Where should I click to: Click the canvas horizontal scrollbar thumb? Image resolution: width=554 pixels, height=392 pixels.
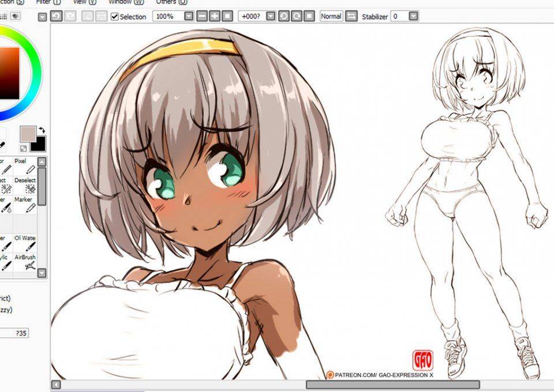[393, 385]
